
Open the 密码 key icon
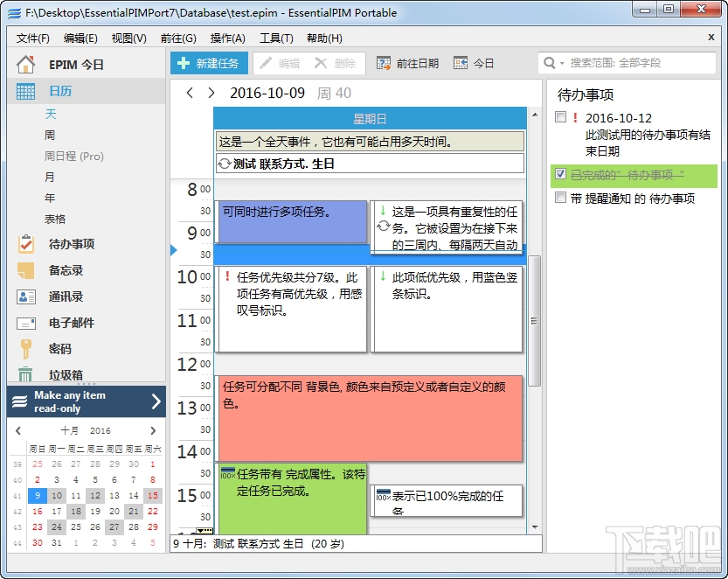[x=25, y=349]
